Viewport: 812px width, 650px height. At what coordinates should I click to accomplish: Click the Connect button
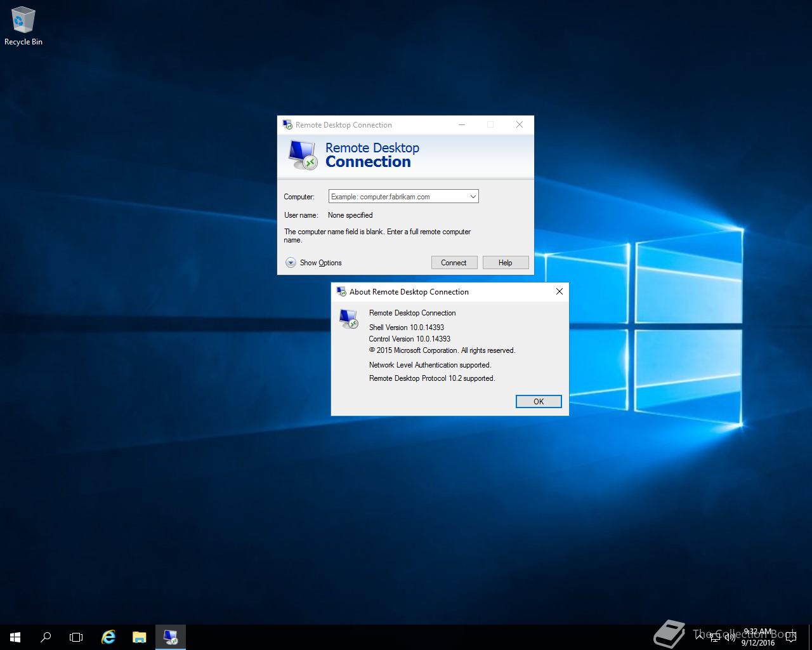pyautogui.click(x=454, y=263)
